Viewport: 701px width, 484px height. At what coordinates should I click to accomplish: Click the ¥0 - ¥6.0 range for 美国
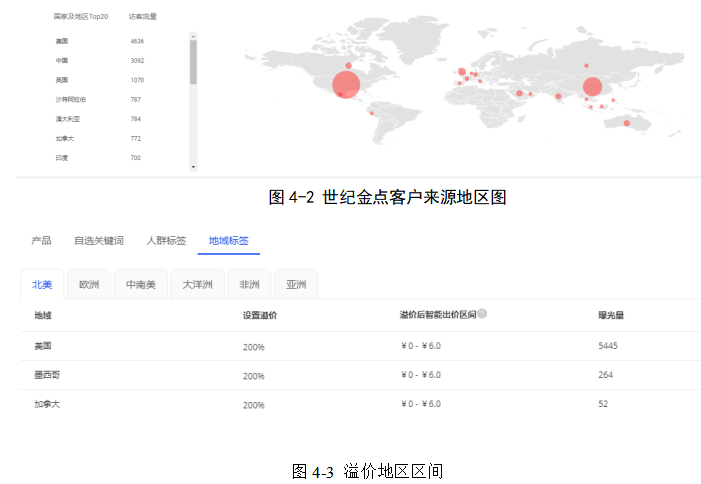pos(421,346)
